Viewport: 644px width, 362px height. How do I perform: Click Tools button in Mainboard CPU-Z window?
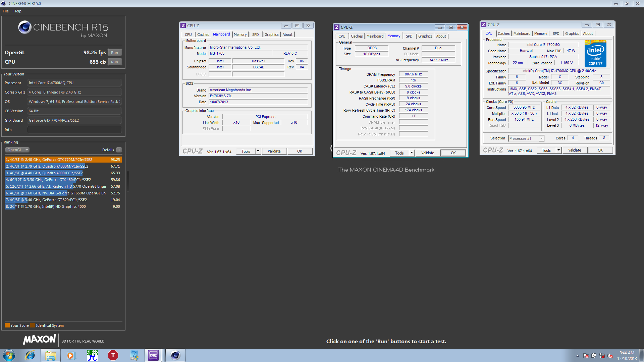[246, 151]
